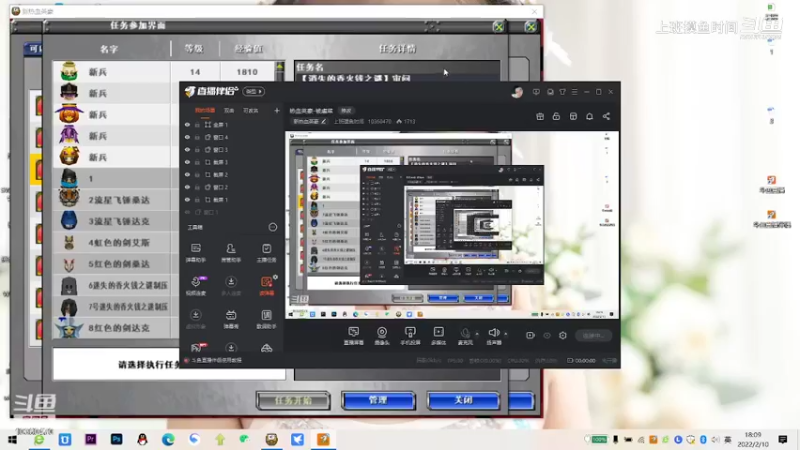Open the Windows Start menu

pyautogui.click(x=13, y=439)
